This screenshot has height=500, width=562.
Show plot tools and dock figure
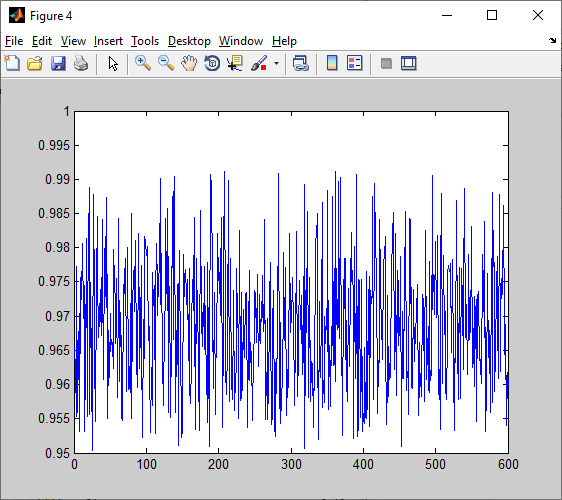click(409, 63)
